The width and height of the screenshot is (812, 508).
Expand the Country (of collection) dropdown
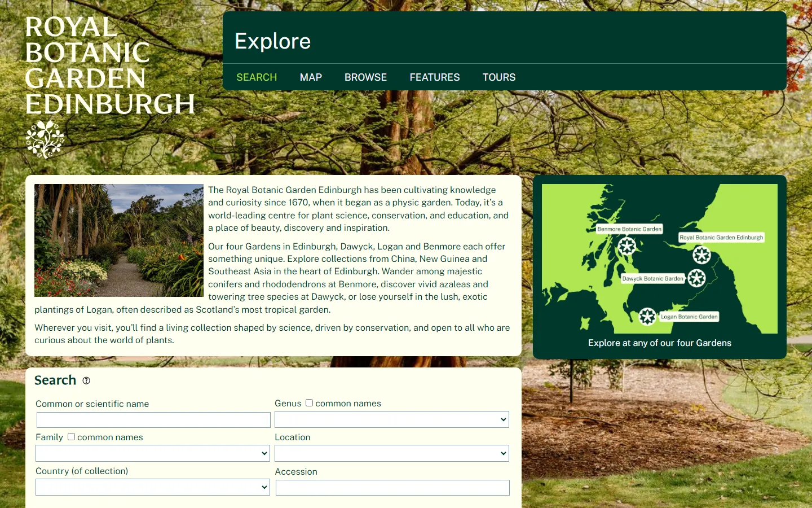point(153,487)
